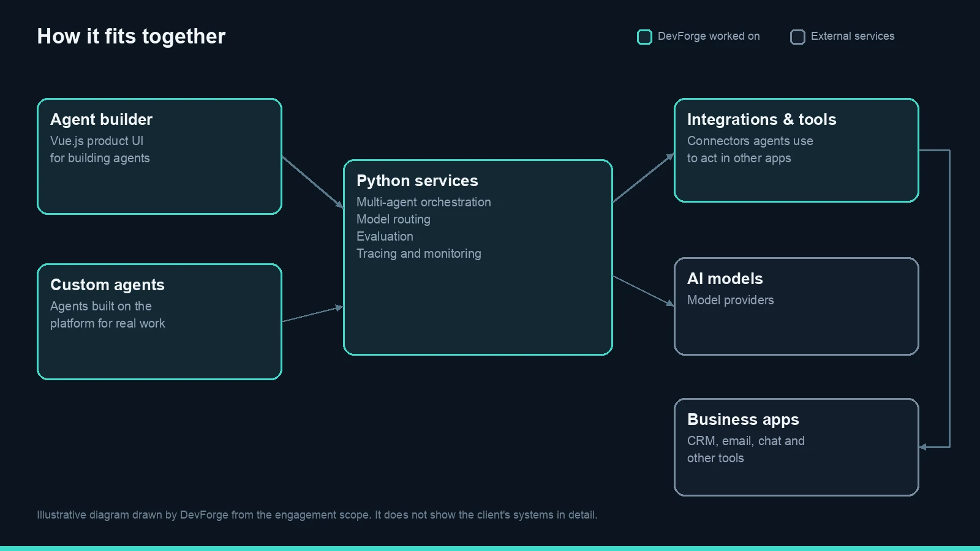980x551 pixels.
Task: Select the 'DevForge worked on' legend label
Action: tap(709, 36)
